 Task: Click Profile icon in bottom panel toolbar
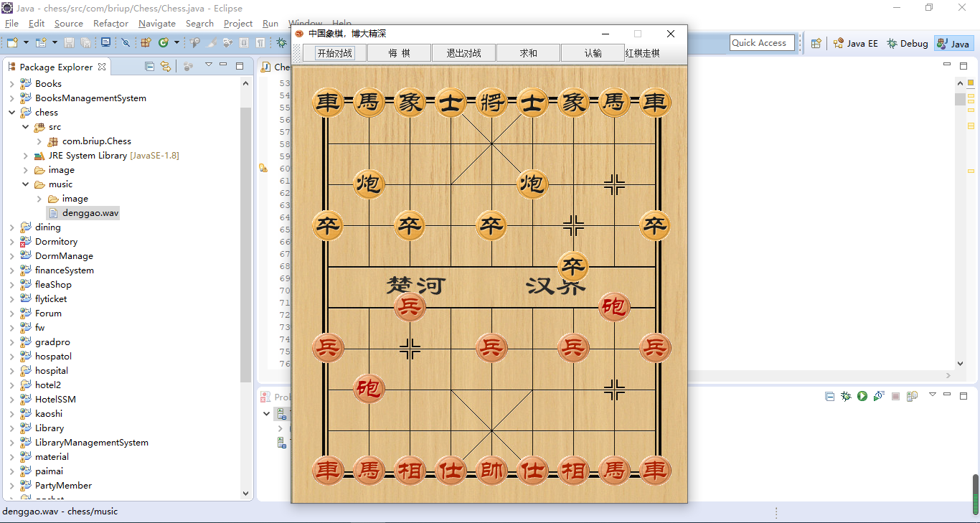pyautogui.click(x=879, y=396)
